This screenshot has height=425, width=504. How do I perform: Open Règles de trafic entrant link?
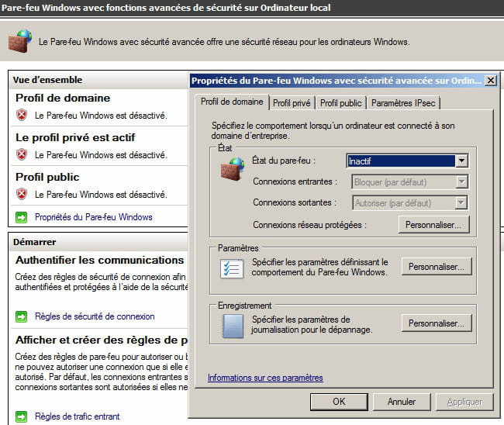click(x=77, y=416)
